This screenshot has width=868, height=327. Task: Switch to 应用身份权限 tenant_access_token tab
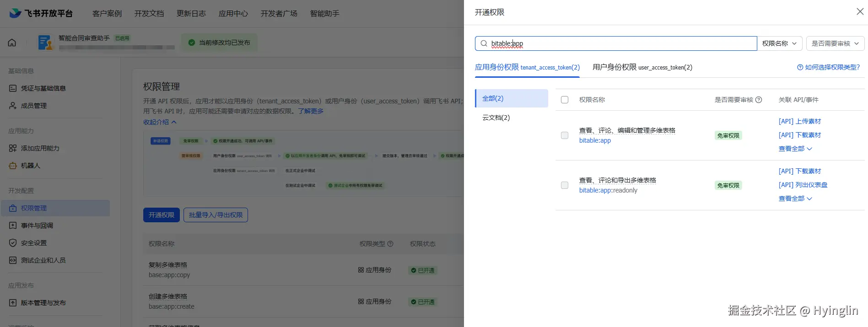pyautogui.click(x=527, y=67)
